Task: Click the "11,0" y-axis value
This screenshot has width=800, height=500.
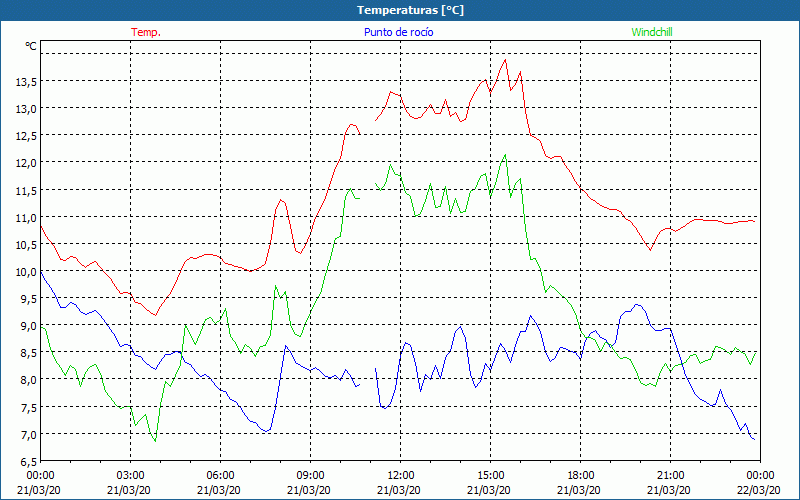Action: (26, 217)
